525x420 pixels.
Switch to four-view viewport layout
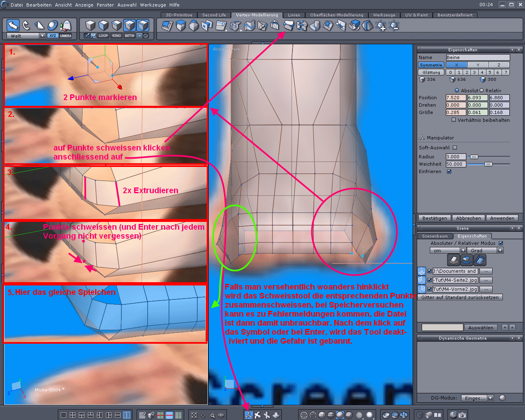click(73, 415)
